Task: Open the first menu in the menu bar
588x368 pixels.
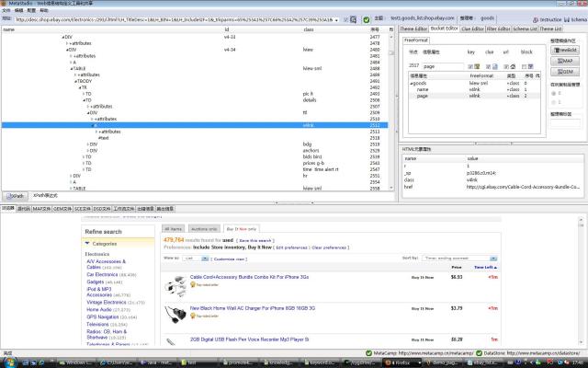Action: pos(6,10)
